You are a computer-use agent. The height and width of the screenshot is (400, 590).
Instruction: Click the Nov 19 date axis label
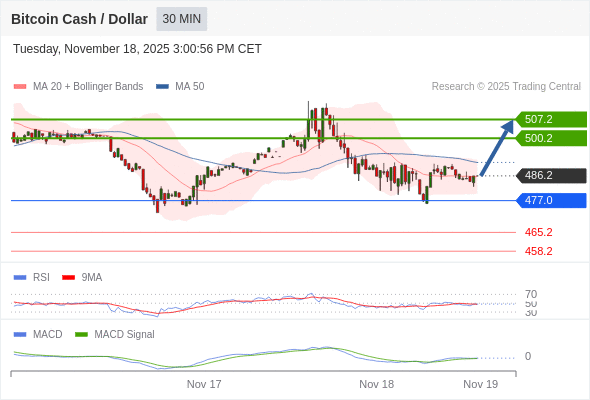pos(481,384)
